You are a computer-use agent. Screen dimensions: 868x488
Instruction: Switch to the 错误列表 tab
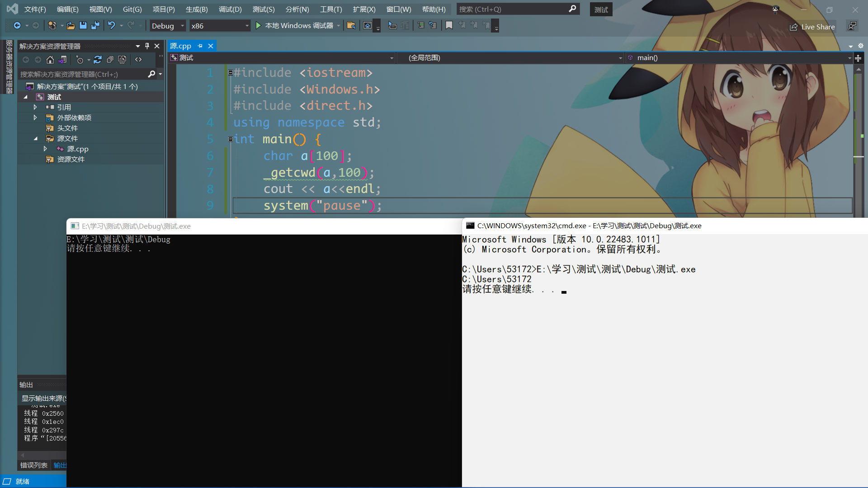[x=33, y=465]
